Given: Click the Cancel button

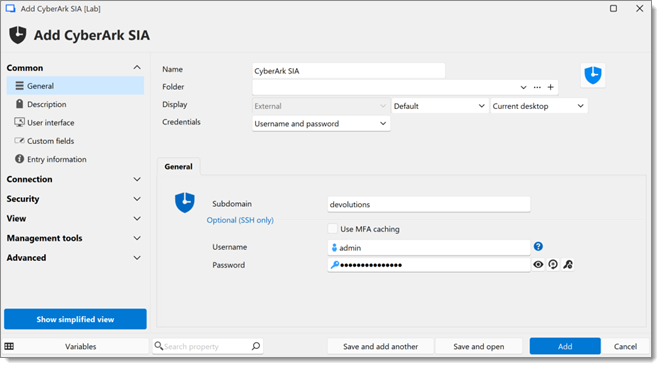Looking at the screenshot, I should point(625,346).
